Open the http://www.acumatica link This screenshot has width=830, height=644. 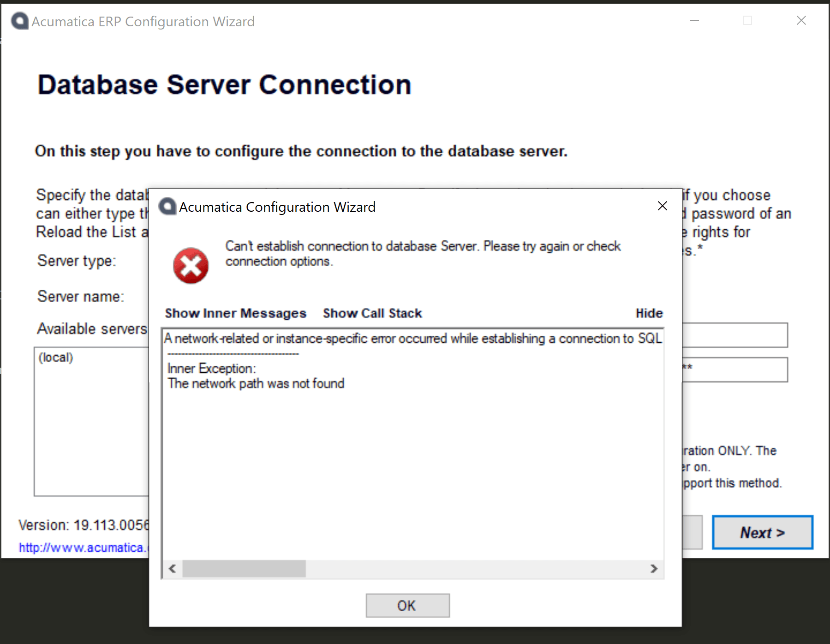pos(84,548)
